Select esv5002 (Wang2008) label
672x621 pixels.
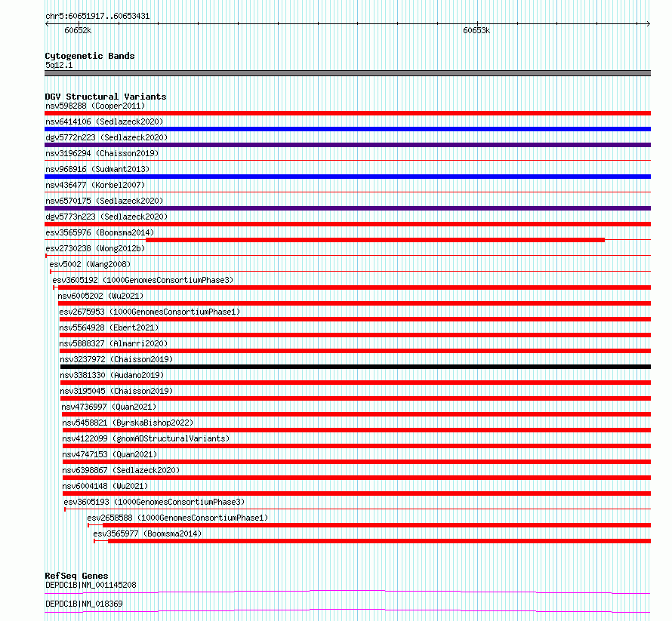point(90,264)
